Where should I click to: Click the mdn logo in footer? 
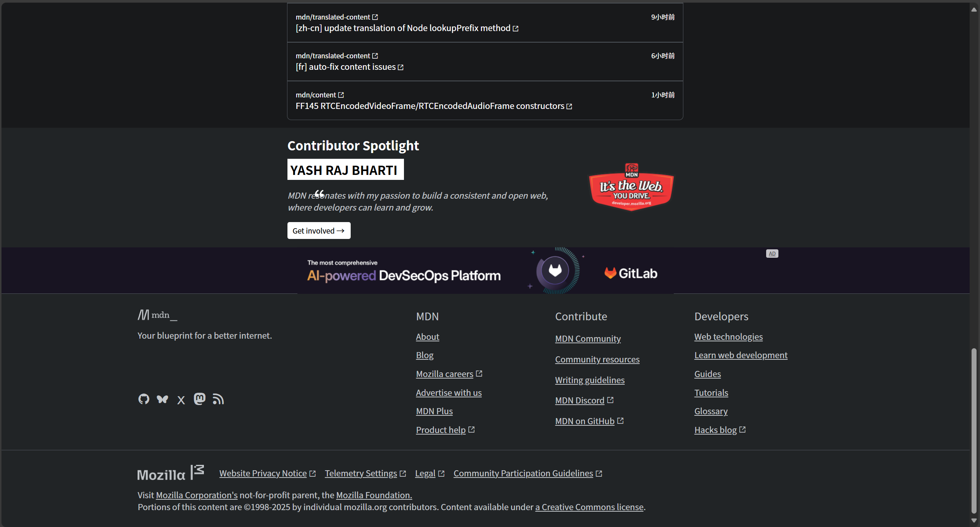click(158, 315)
